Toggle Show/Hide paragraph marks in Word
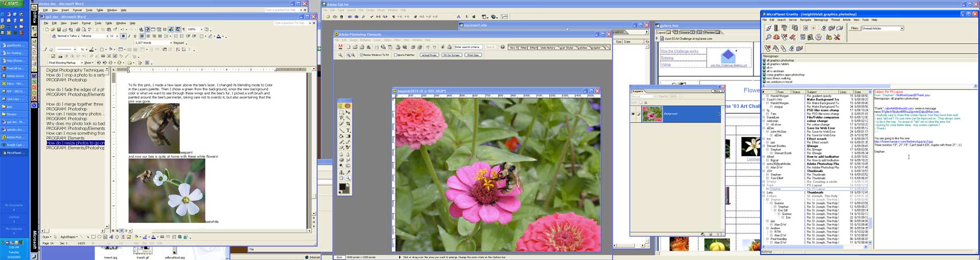Screen dimensions: 980x260 coord(184,29)
